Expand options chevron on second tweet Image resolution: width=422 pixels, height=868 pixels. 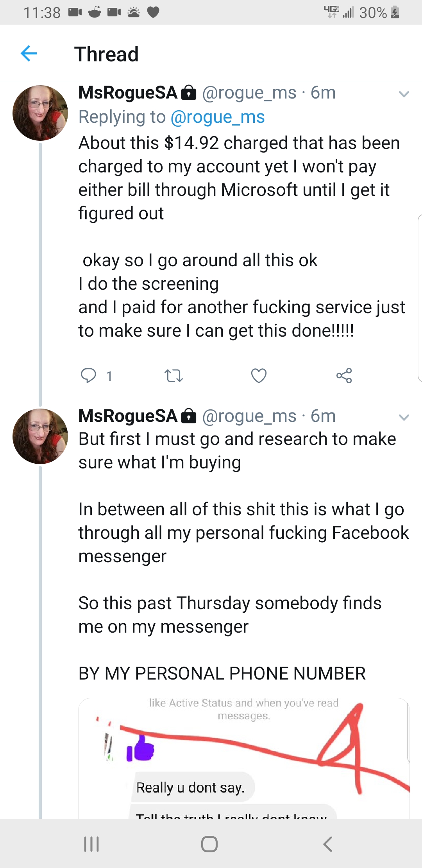[404, 417]
